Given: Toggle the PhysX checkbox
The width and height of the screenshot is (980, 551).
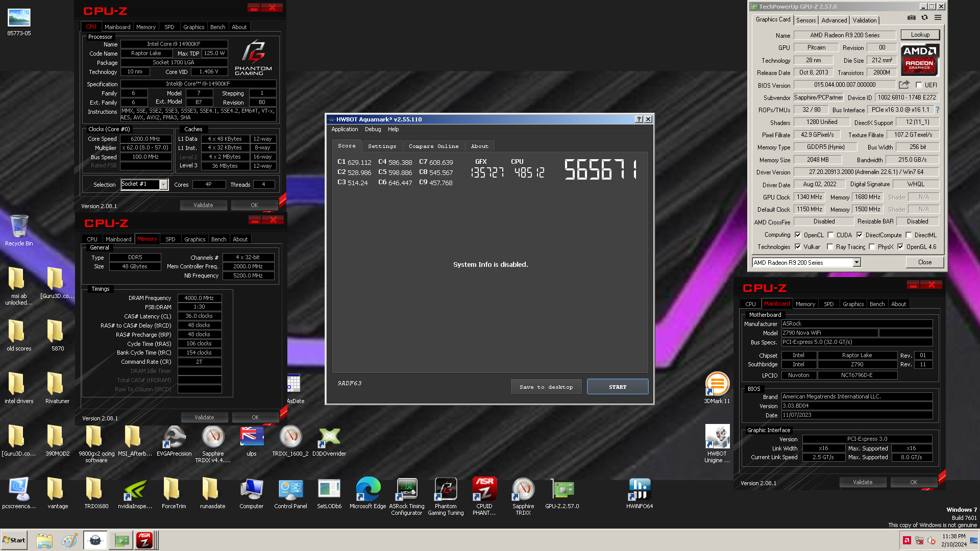Looking at the screenshot, I should (872, 247).
